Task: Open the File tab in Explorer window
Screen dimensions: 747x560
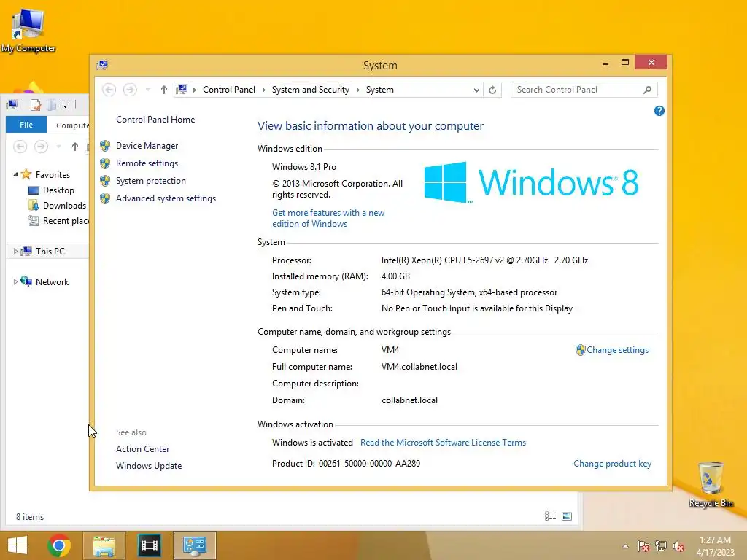Action: 26,125
